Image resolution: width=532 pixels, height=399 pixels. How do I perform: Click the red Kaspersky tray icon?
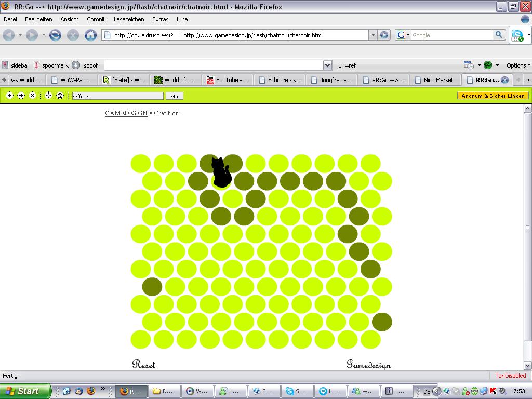coord(493,391)
